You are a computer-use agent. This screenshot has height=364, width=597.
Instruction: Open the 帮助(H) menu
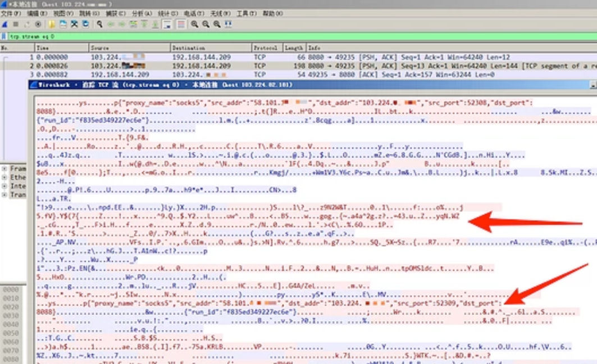pos(272,13)
